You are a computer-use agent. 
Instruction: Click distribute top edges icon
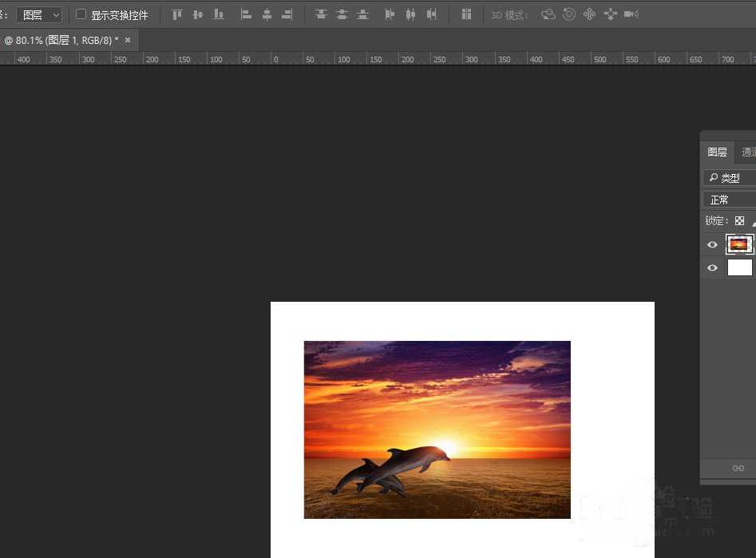[321, 14]
